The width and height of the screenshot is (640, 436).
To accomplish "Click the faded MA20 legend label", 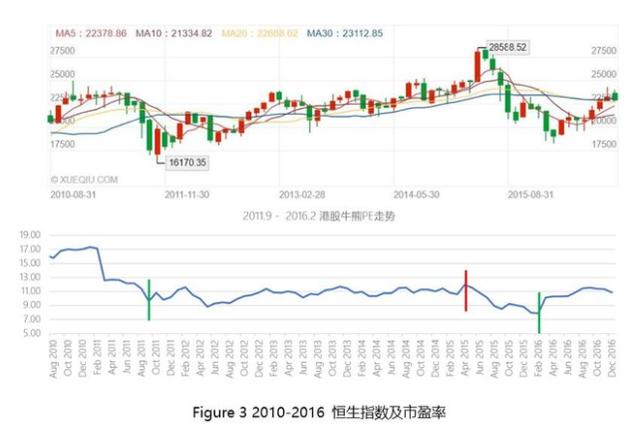I will tap(260, 33).
